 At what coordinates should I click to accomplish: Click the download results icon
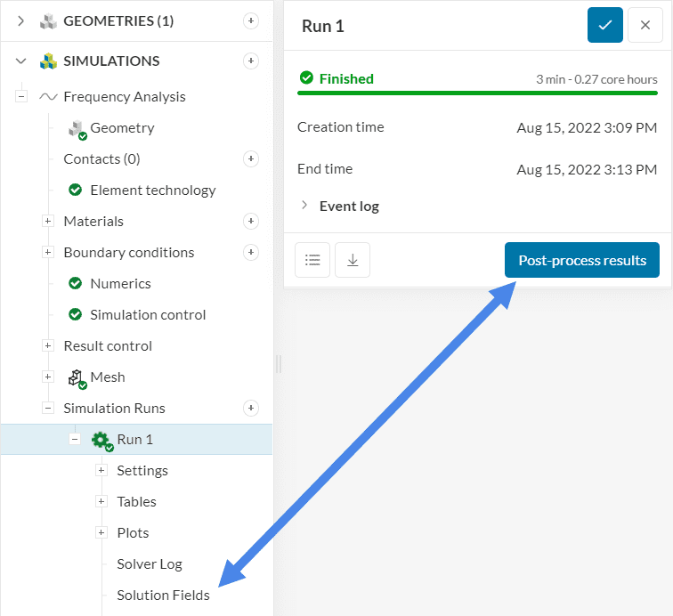(353, 260)
